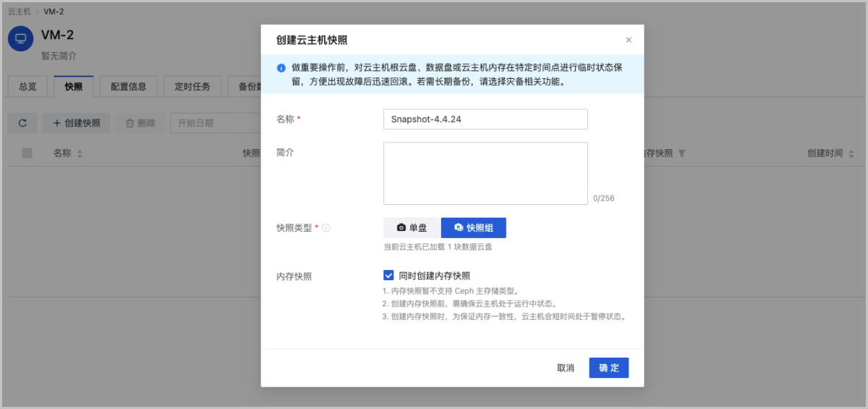Click the 内存快照 column filter icon
868x409 pixels.
pos(681,153)
